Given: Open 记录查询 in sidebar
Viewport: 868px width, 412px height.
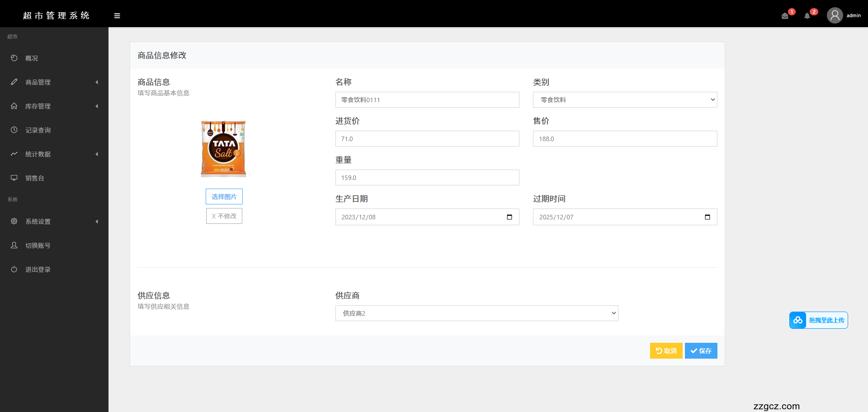Looking at the screenshot, I should (38, 130).
